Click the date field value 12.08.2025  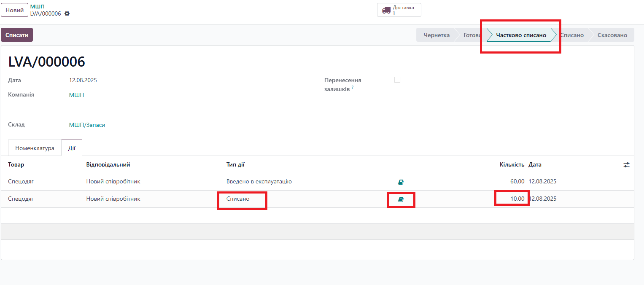pyautogui.click(x=83, y=80)
